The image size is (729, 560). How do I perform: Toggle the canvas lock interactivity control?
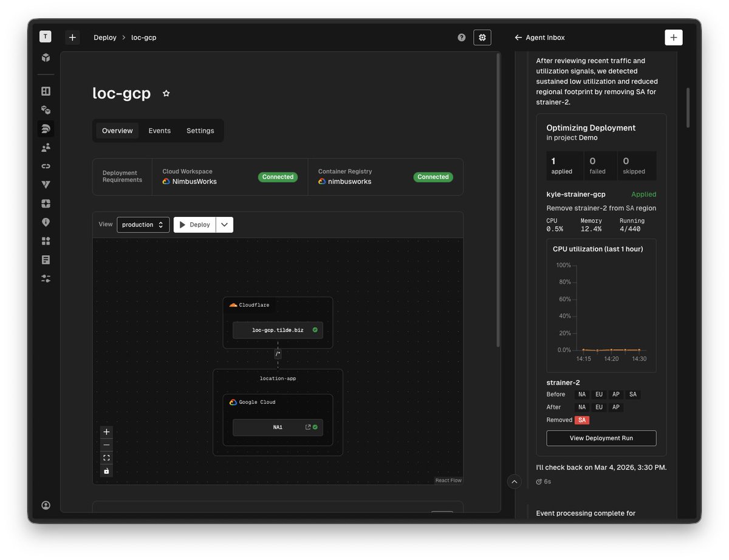(106, 471)
